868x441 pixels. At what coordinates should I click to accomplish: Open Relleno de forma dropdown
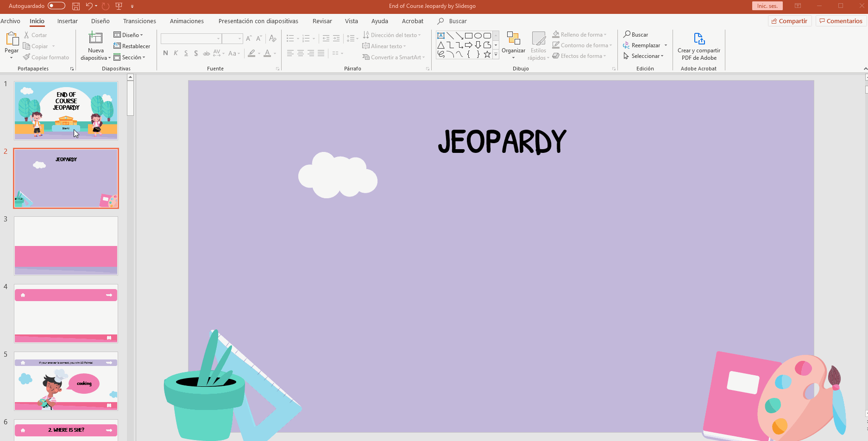[579, 35]
